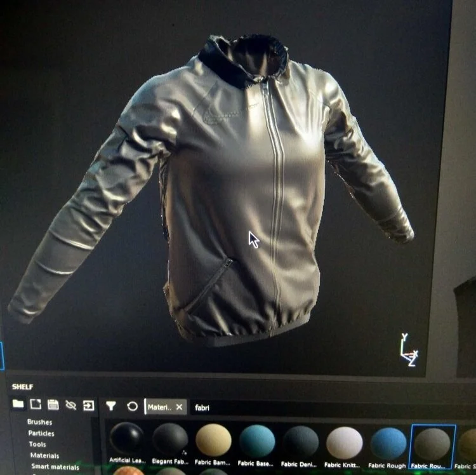The width and height of the screenshot is (476, 475).
Task: Click the shelf import resources icon
Action: pyautogui.click(x=89, y=405)
